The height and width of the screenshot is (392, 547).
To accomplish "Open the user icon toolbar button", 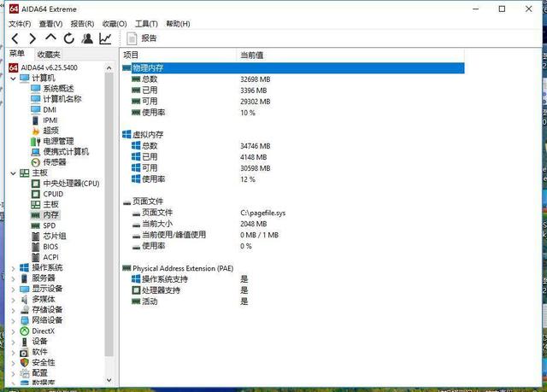I will (x=87, y=38).
